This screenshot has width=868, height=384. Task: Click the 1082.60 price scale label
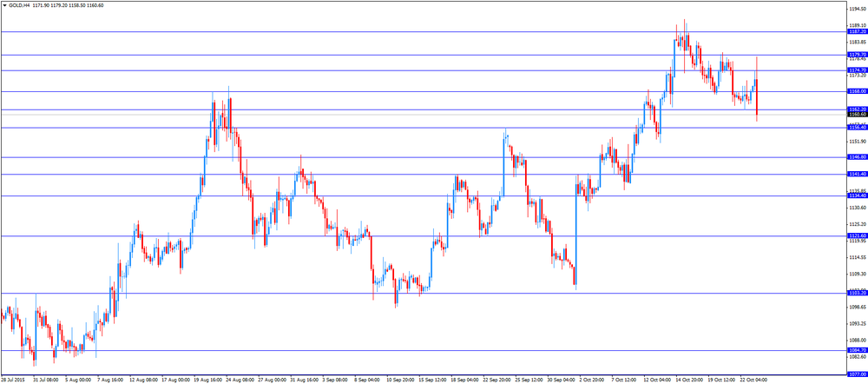click(x=857, y=357)
